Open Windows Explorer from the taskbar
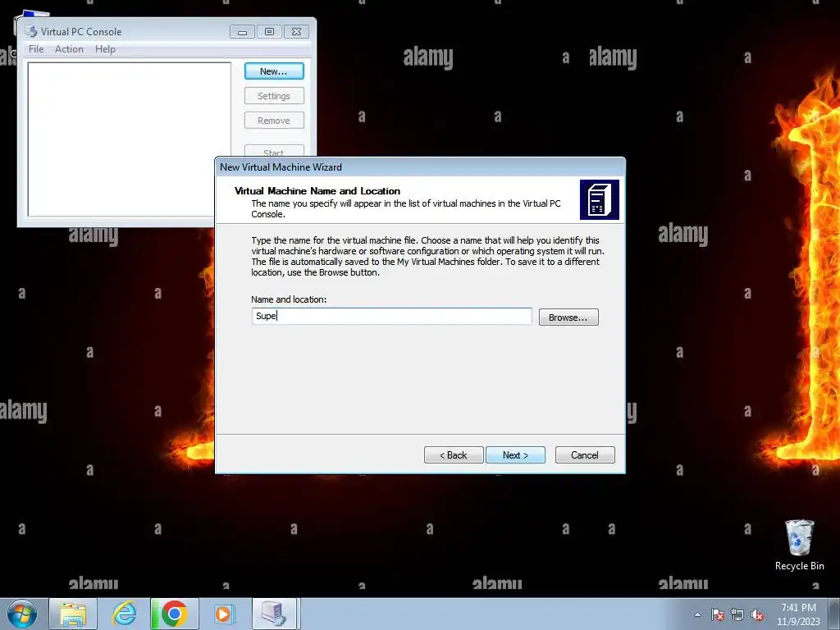Screen dimensions: 840x630 tap(73, 614)
